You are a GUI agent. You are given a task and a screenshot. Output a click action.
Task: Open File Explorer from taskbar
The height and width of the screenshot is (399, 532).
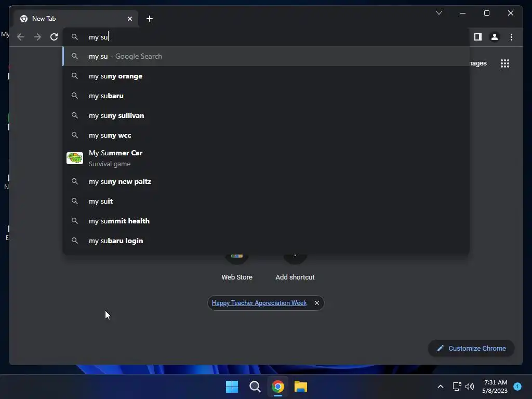pos(301,387)
